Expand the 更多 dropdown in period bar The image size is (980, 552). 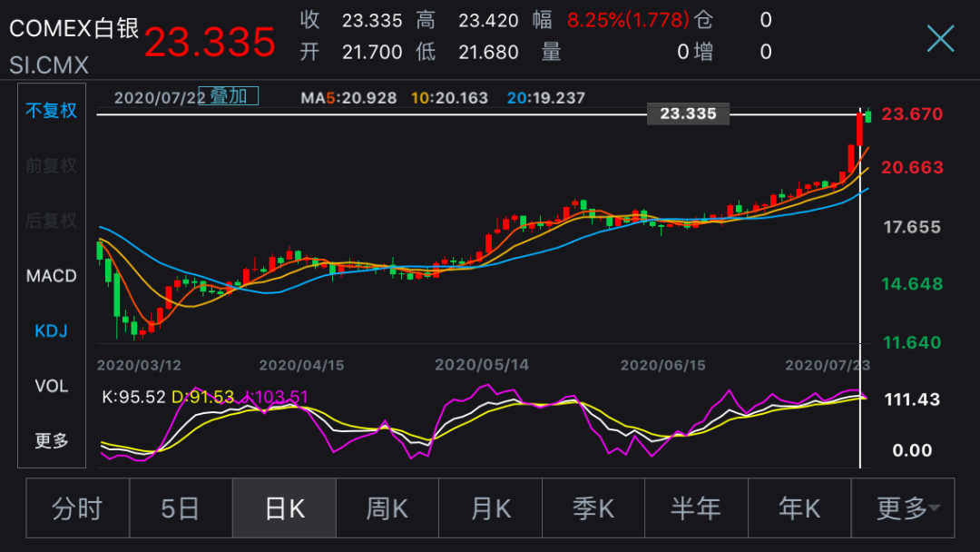(903, 508)
